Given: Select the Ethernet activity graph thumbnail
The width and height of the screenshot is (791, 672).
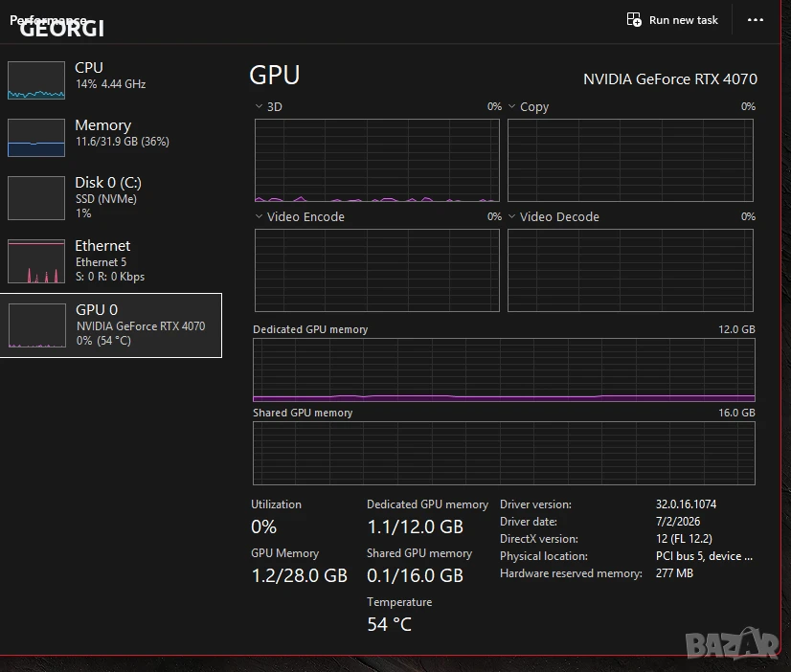Looking at the screenshot, I should (36, 261).
